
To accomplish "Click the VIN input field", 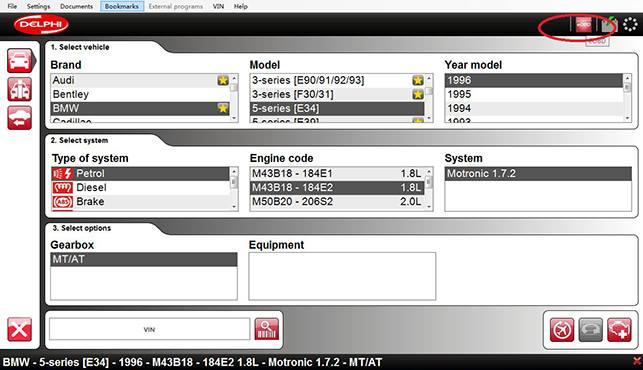I will coord(149,329).
